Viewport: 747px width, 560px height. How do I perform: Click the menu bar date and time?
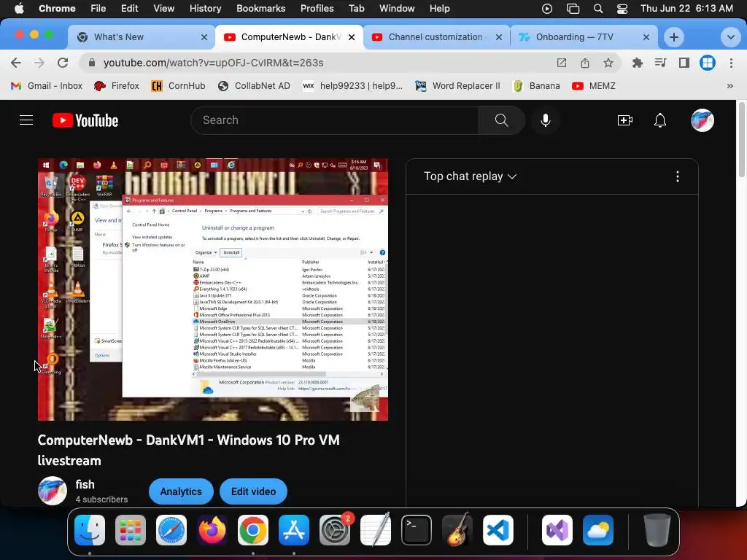(x=686, y=9)
